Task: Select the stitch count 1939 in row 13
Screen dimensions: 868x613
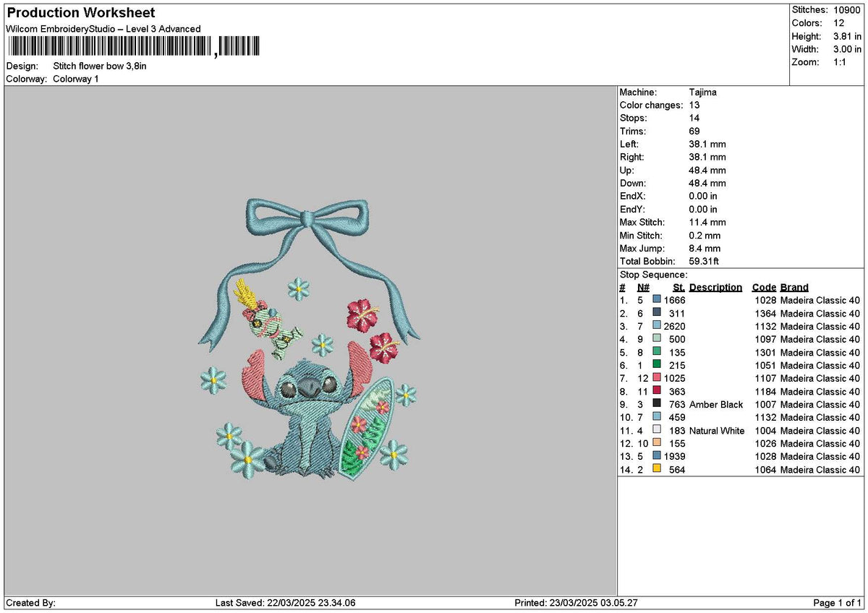Action: [674, 456]
